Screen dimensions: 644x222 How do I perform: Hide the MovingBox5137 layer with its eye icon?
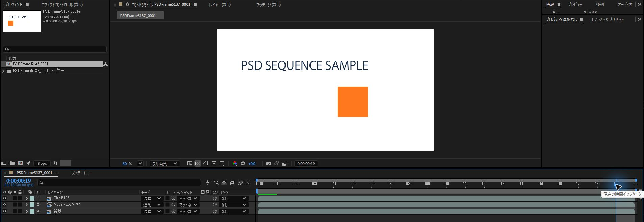pos(5,205)
